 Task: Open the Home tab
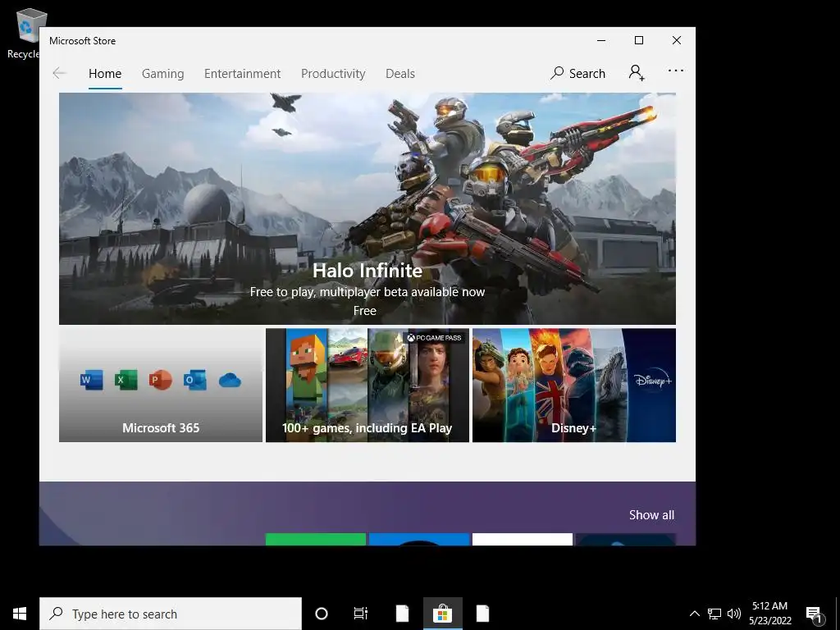pyautogui.click(x=105, y=73)
